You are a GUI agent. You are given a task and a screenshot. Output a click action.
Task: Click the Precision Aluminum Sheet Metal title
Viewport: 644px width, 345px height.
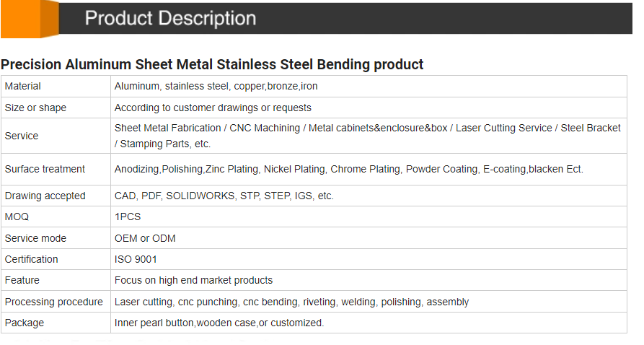(x=212, y=64)
